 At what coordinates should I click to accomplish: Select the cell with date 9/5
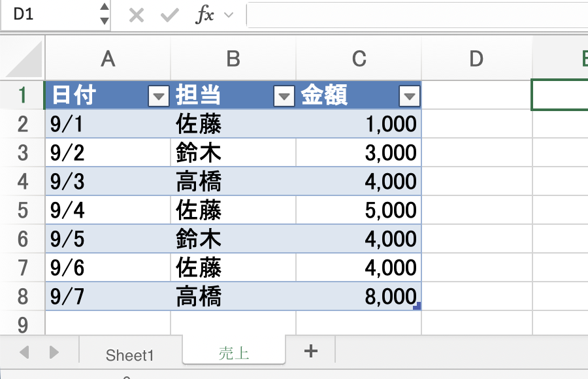point(108,239)
